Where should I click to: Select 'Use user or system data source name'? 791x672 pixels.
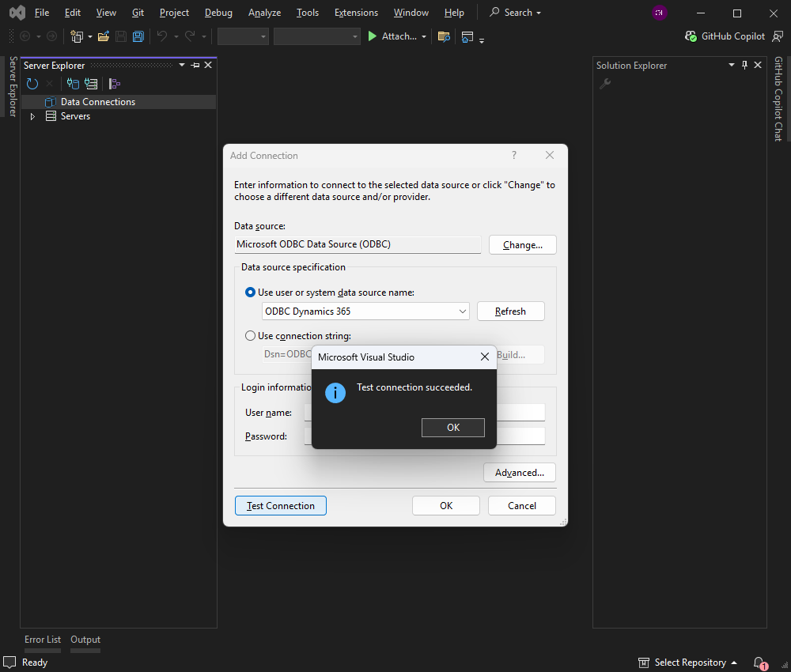(251, 293)
